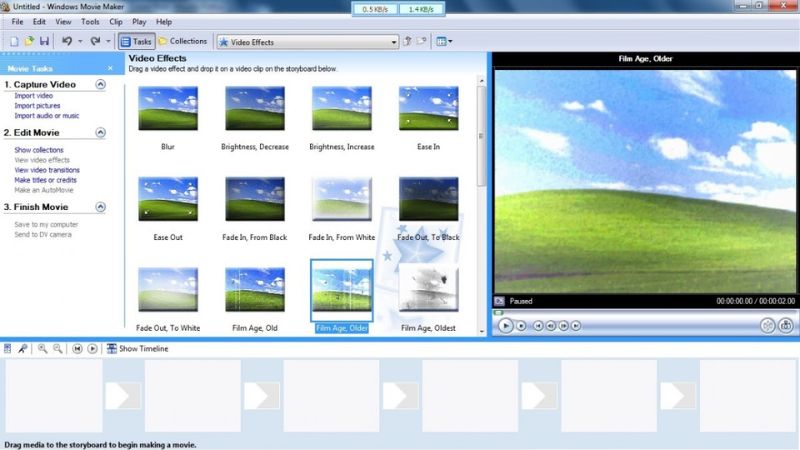The width and height of the screenshot is (800, 450).
Task: Click the Play button in preview monitor
Action: pyautogui.click(x=505, y=326)
